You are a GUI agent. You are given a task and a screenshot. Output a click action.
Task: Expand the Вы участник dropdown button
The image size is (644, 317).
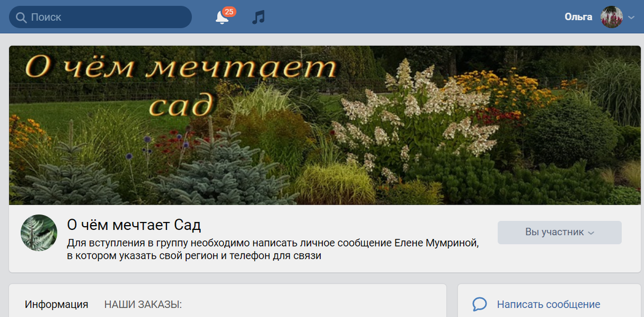pyautogui.click(x=560, y=233)
